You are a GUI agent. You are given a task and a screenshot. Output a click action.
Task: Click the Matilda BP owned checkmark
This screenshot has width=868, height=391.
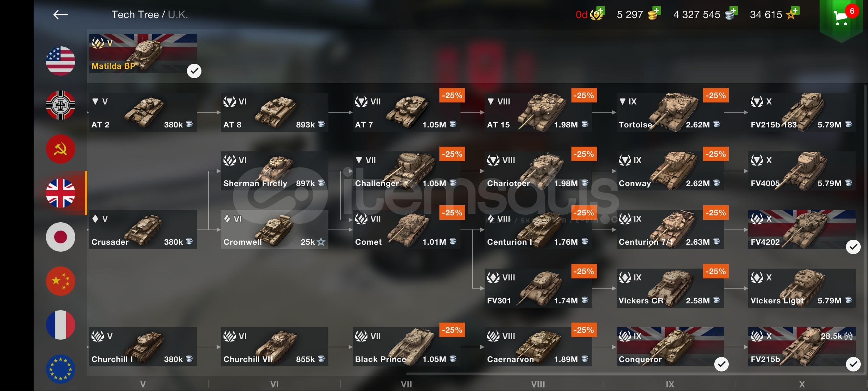click(194, 71)
